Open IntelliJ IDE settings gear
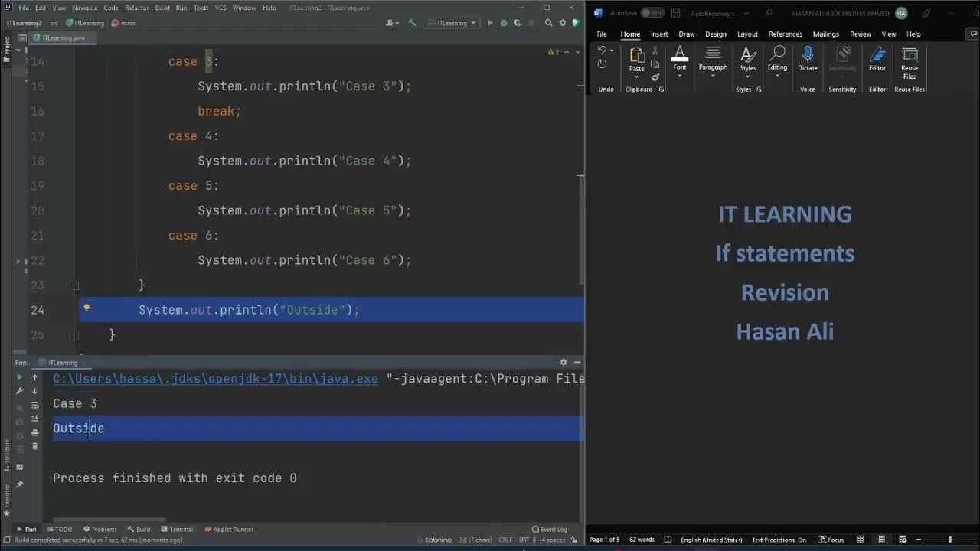This screenshot has height=551, width=980. pyautogui.click(x=562, y=23)
